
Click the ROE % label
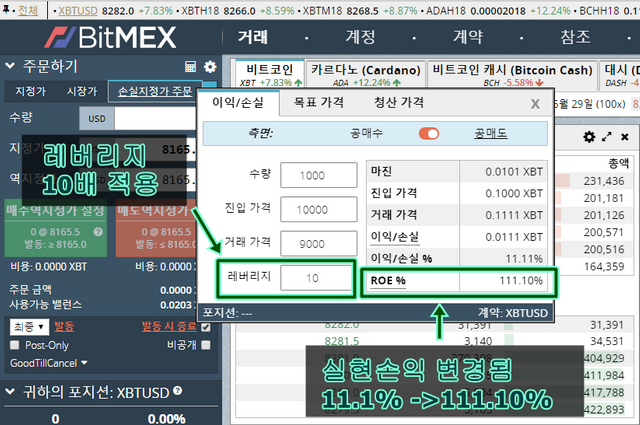(x=388, y=281)
